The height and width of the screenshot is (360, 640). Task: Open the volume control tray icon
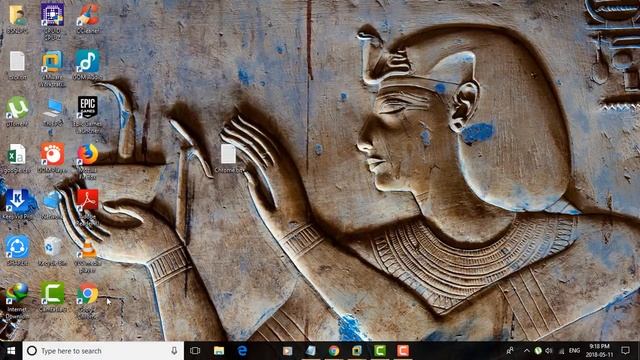(549, 351)
